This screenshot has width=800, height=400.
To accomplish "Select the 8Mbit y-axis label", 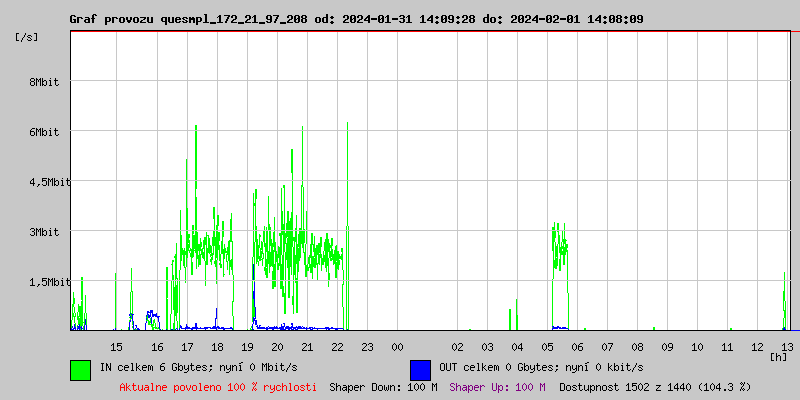I will point(44,82).
